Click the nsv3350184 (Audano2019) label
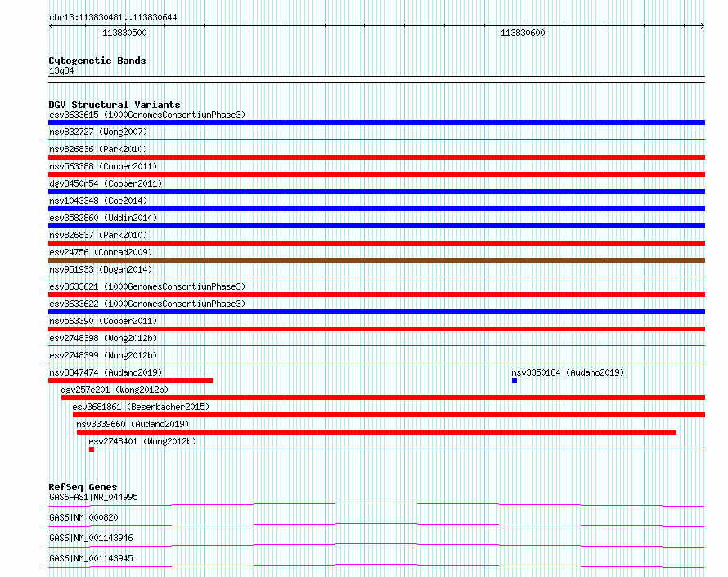728x577 pixels. pyautogui.click(x=568, y=372)
